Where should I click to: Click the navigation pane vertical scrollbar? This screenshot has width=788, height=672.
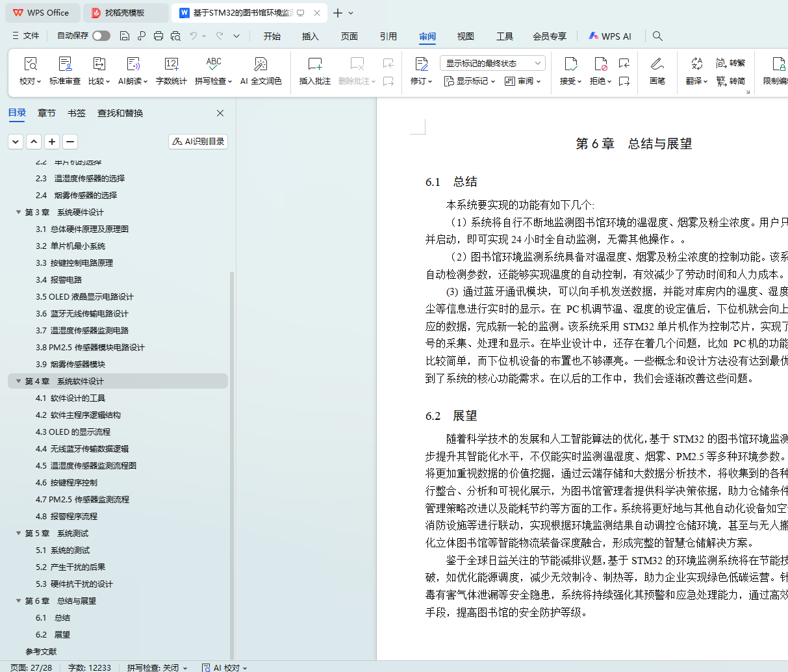point(232,403)
